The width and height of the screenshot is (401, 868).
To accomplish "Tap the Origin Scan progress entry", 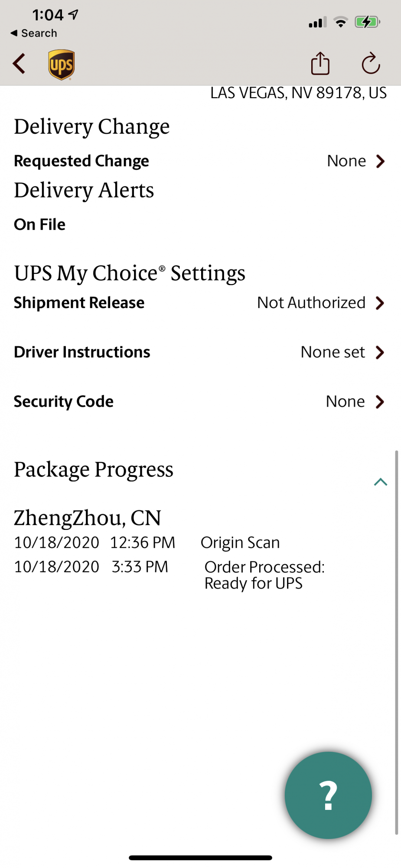I will pos(240,542).
